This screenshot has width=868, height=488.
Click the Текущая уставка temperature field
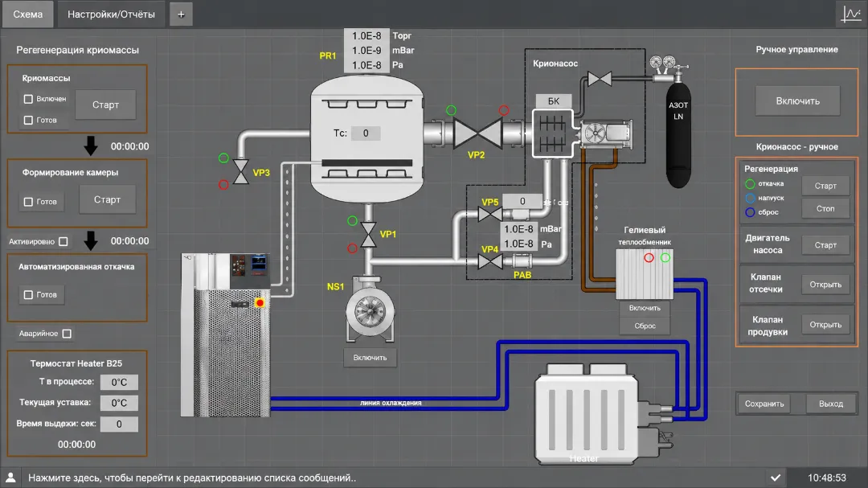(119, 403)
